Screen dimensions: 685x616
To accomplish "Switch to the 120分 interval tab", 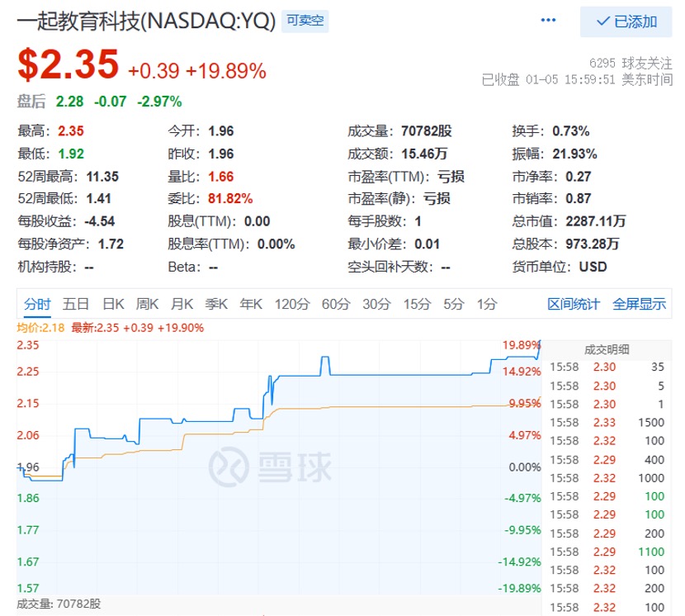I will [292, 304].
